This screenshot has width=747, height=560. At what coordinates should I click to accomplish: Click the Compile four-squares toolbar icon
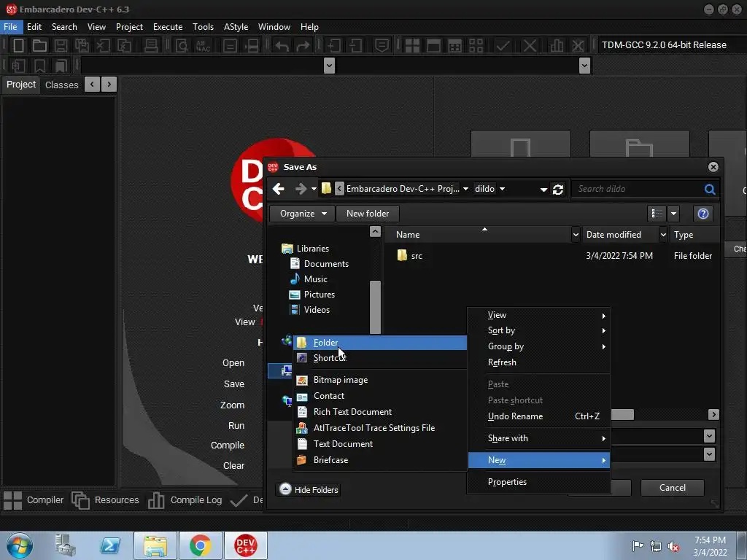pos(412,45)
